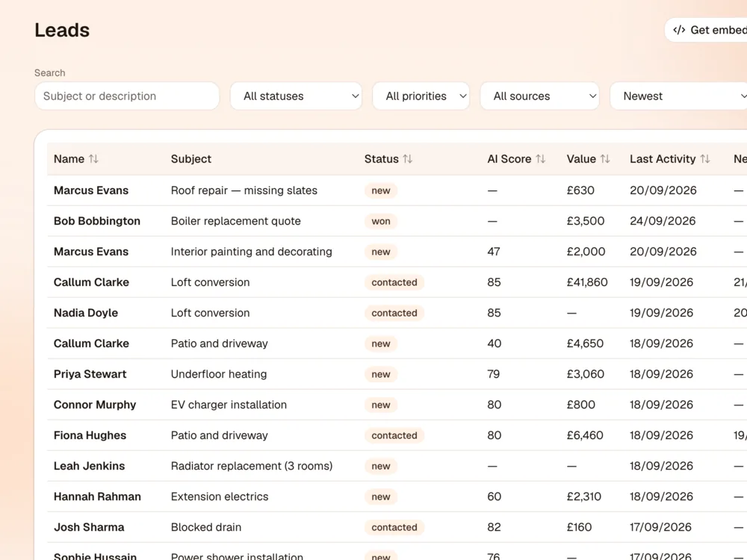Click the Roof repair — missing slates subject
This screenshot has height=560, width=747.
244,190
